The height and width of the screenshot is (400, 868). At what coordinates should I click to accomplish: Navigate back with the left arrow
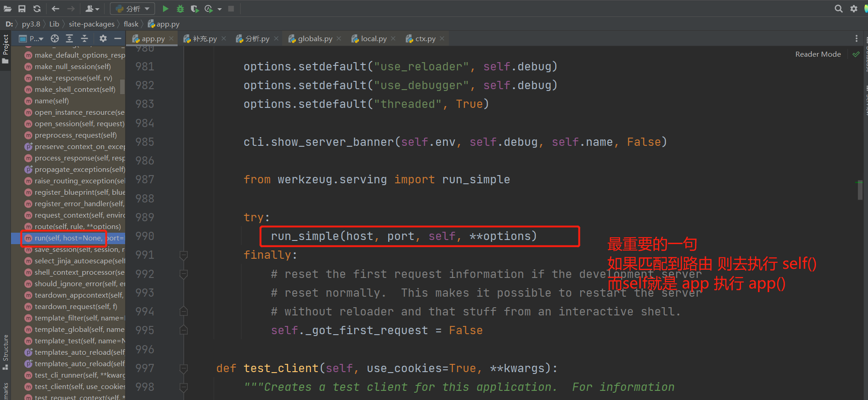(x=55, y=9)
